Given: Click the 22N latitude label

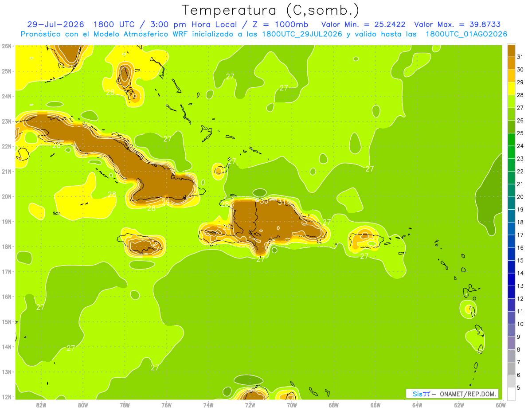Looking at the screenshot, I should (7, 146).
